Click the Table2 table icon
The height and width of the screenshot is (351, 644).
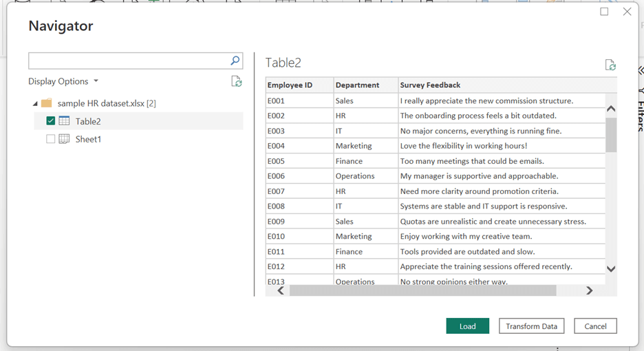point(64,121)
